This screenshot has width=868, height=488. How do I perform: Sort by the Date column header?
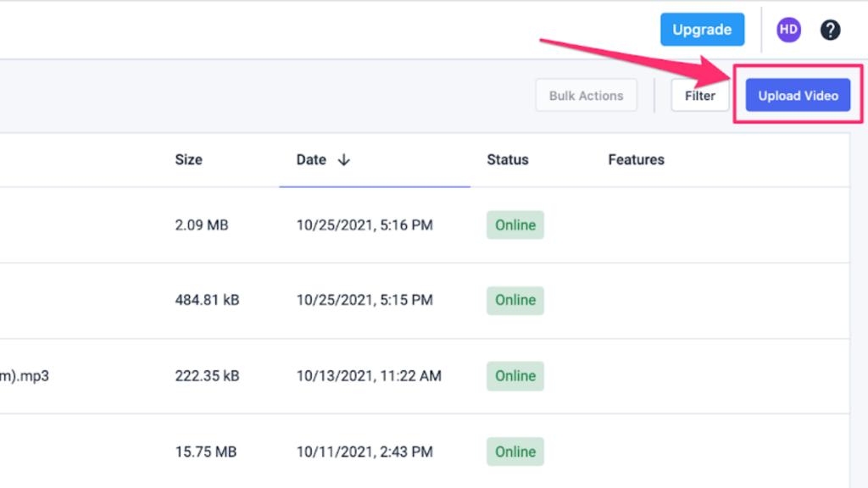[x=311, y=160]
